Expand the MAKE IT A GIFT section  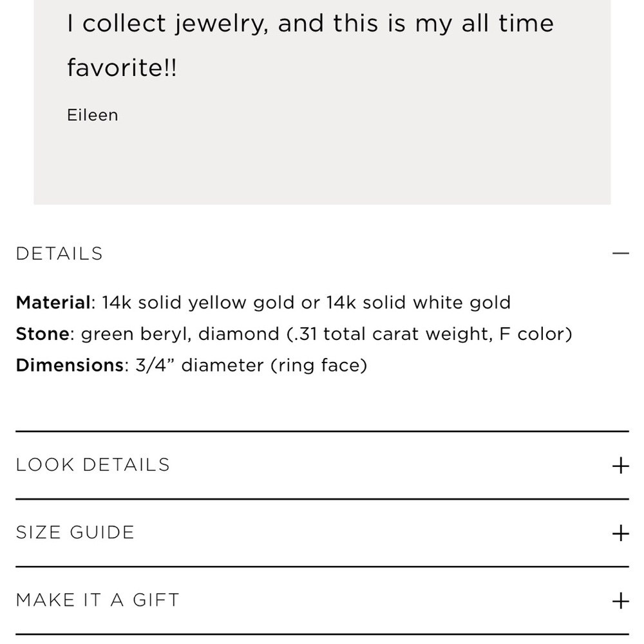coord(98,599)
